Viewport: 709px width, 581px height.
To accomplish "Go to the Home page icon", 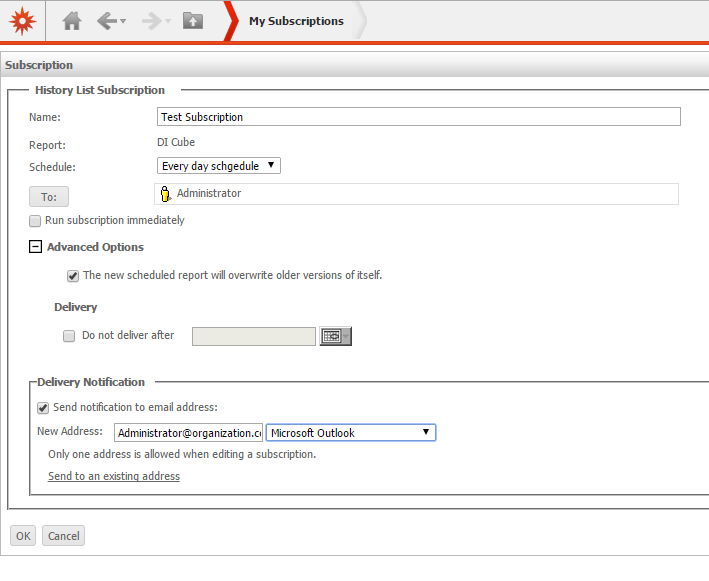I will tap(71, 21).
